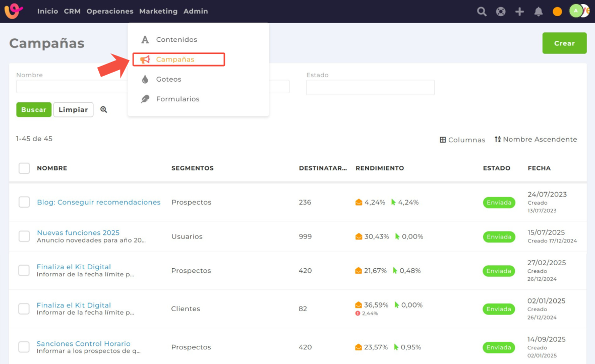Check the Blog: Conseguir recomendaciones row checkbox

(24, 202)
